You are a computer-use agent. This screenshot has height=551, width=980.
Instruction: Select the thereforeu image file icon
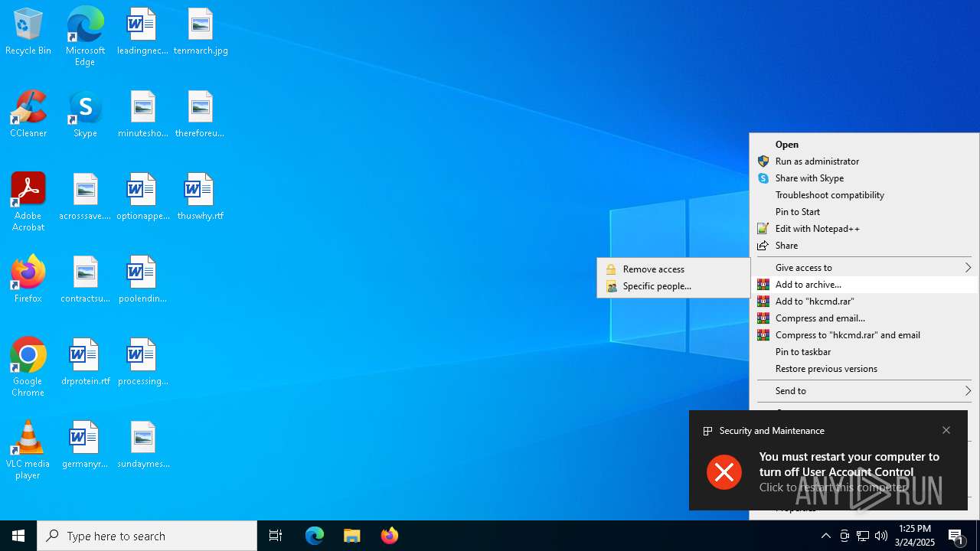click(200, 115)
